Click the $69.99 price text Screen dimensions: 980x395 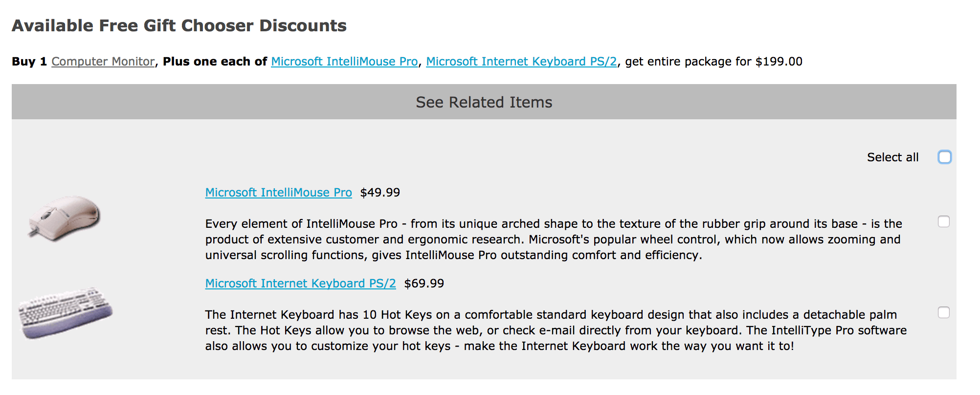coord(424,284)
